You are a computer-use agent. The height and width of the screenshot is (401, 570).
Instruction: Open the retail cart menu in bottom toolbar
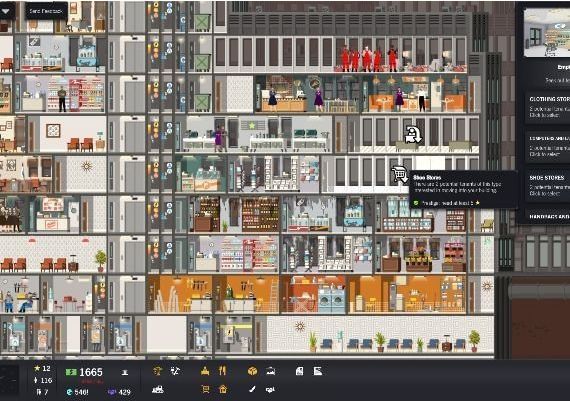205,389
